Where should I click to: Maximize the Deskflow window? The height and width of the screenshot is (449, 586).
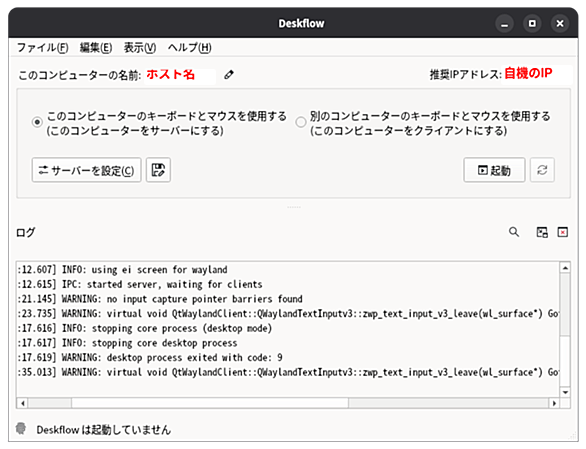pyautogui.click(x=532, y=24)
